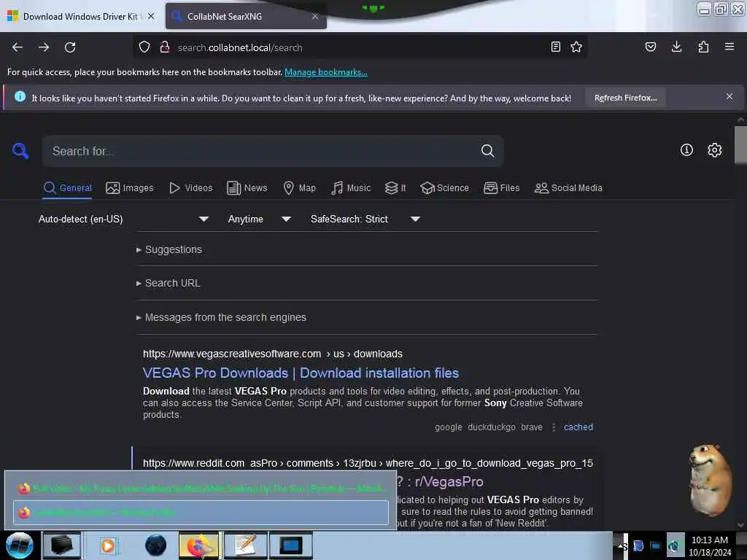Click the insecure connection lock icon
747x560 pixels.
(165, 47)
